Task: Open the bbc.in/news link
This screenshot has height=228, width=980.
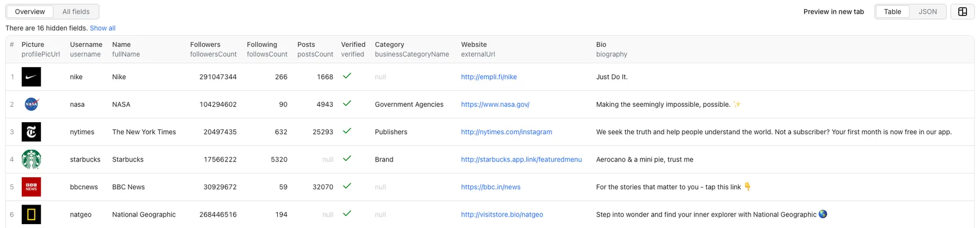Action: click(x=491, y=187)
